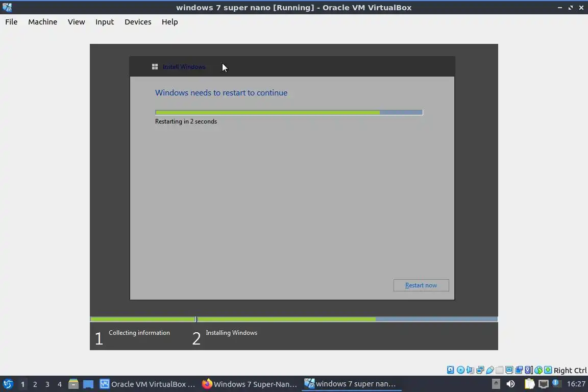Click the "Installing Windows" step label

(x=231, y=333)
